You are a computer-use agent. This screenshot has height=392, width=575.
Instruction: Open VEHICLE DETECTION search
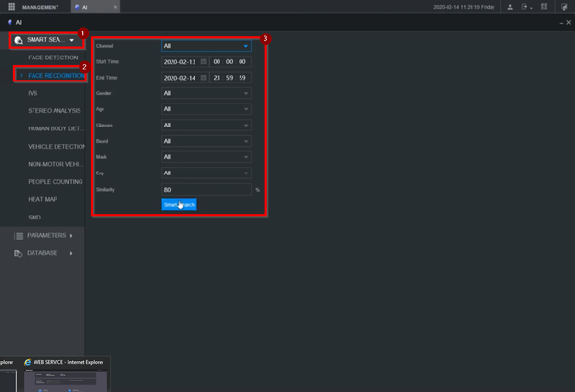(57, 147)
